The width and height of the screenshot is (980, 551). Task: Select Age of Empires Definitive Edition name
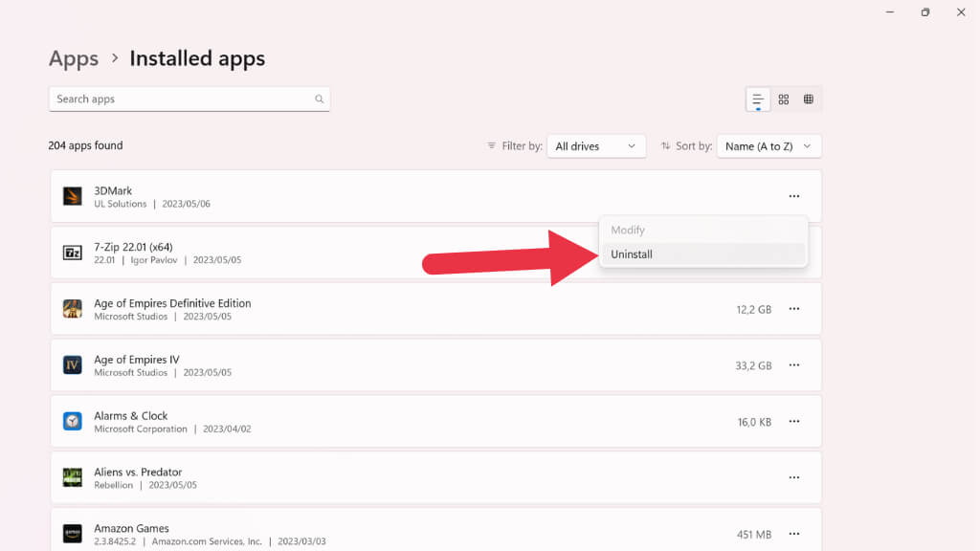(172, 303)
